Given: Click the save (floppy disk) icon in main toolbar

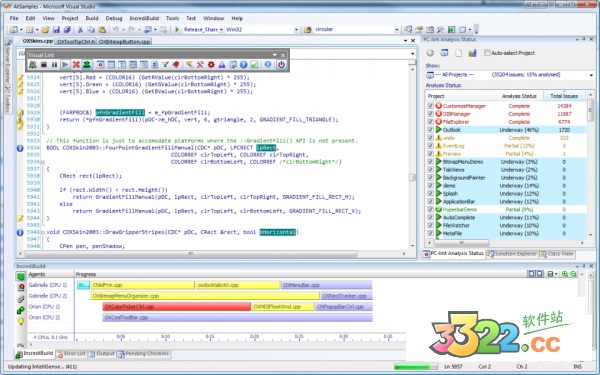Looking at the screenshot, I should click(x=56, y=29).
